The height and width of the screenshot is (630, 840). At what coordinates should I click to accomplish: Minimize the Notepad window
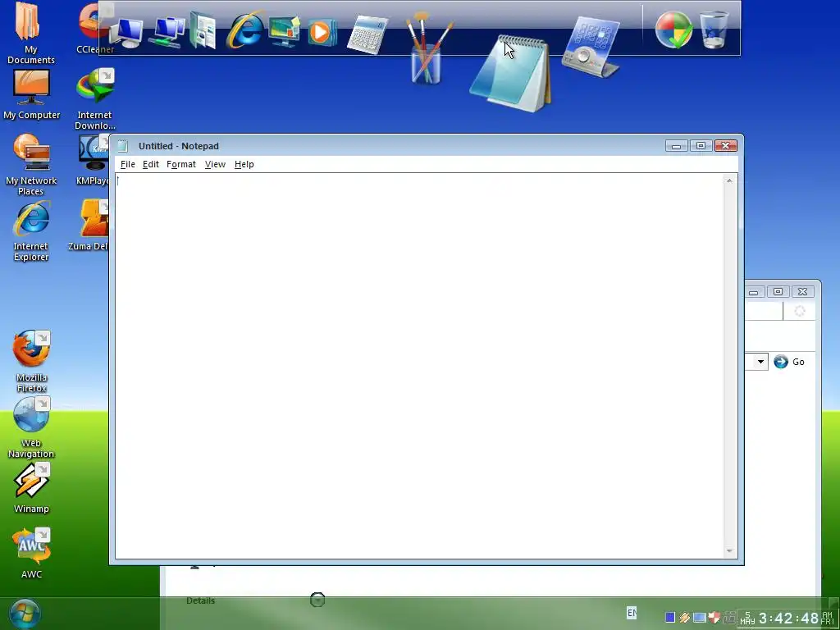click(x=677, y=146)
